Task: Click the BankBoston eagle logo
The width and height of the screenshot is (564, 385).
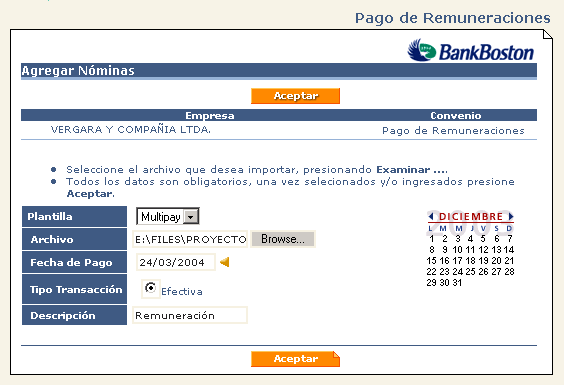Action: point(421,50)
